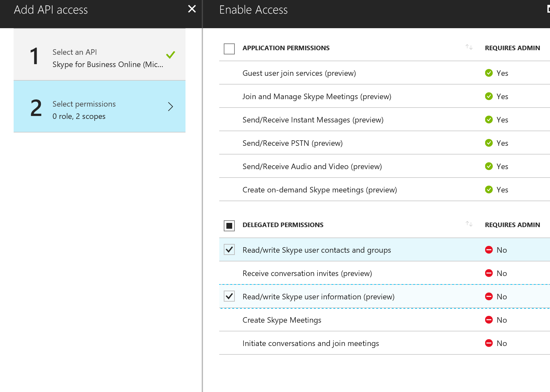The image size is (550, 392).
Task: Select Receive conversation invites (preview)
Action: point(385,273)
